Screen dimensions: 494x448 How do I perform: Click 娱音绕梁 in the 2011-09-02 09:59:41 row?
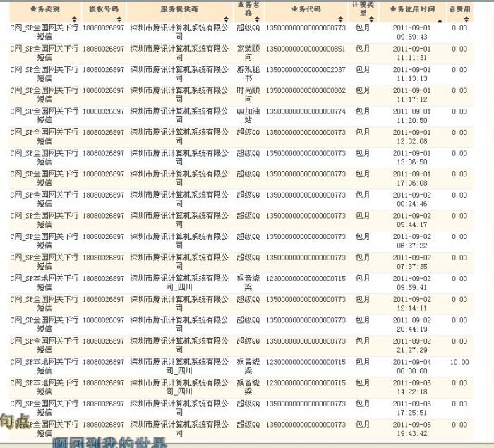click(x=248, y=283)
